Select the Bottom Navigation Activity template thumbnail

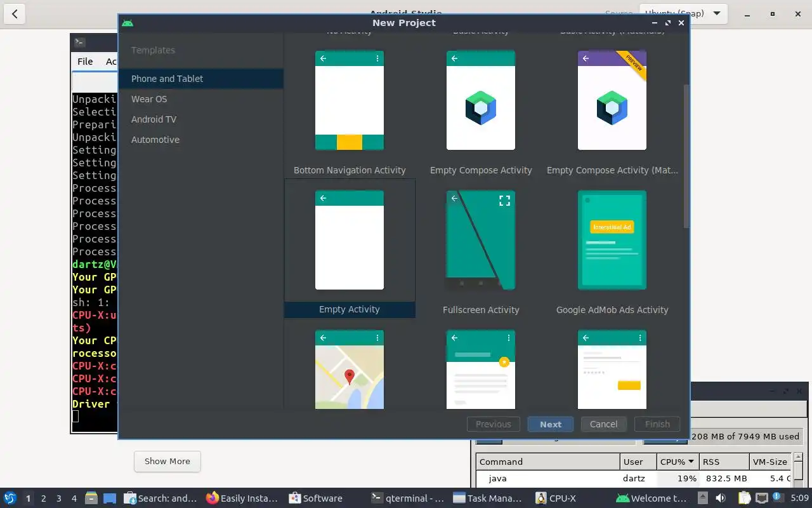[350, 100]
